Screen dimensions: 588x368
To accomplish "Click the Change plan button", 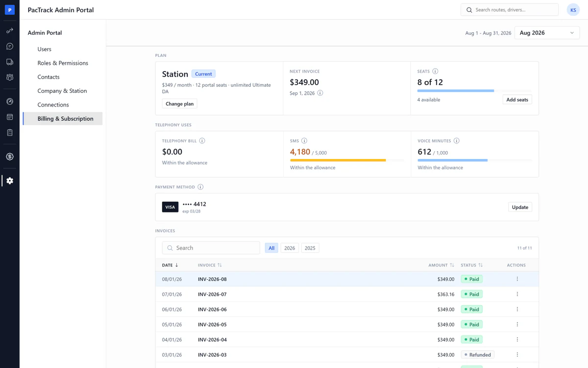I will [179, 104].
